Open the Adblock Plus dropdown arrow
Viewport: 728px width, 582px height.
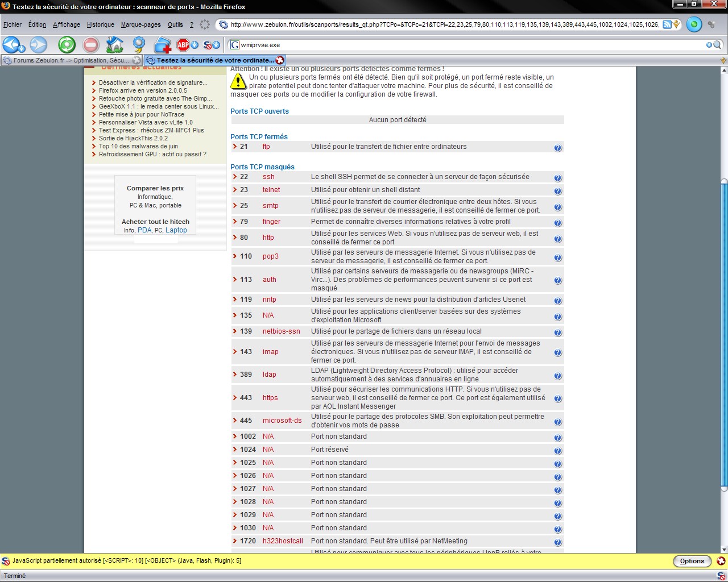pyautogui.click(x=195, y=45)
